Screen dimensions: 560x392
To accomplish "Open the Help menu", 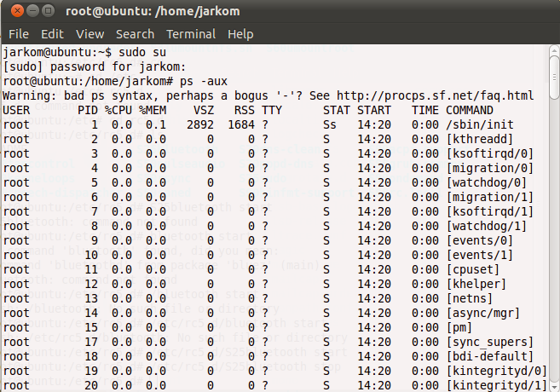I will pos(240,34).
